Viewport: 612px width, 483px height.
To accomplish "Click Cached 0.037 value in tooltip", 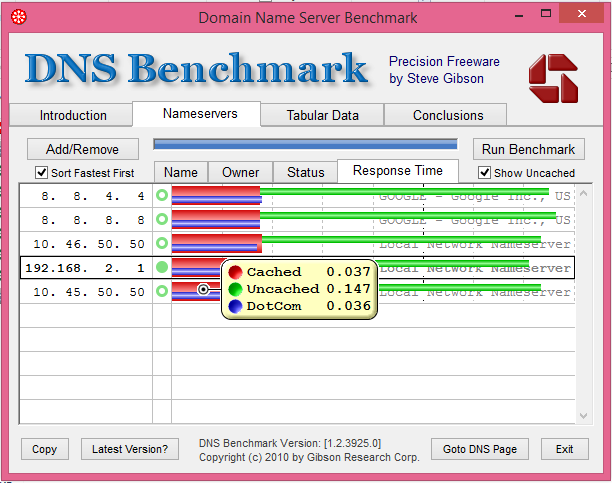I will [348, 272].
